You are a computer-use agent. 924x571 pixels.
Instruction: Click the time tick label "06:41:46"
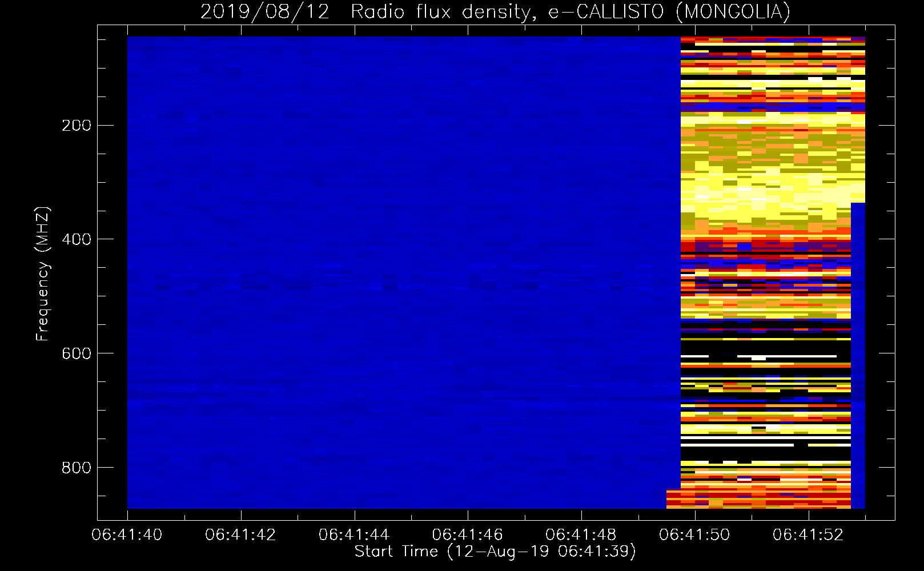[468, 535]
